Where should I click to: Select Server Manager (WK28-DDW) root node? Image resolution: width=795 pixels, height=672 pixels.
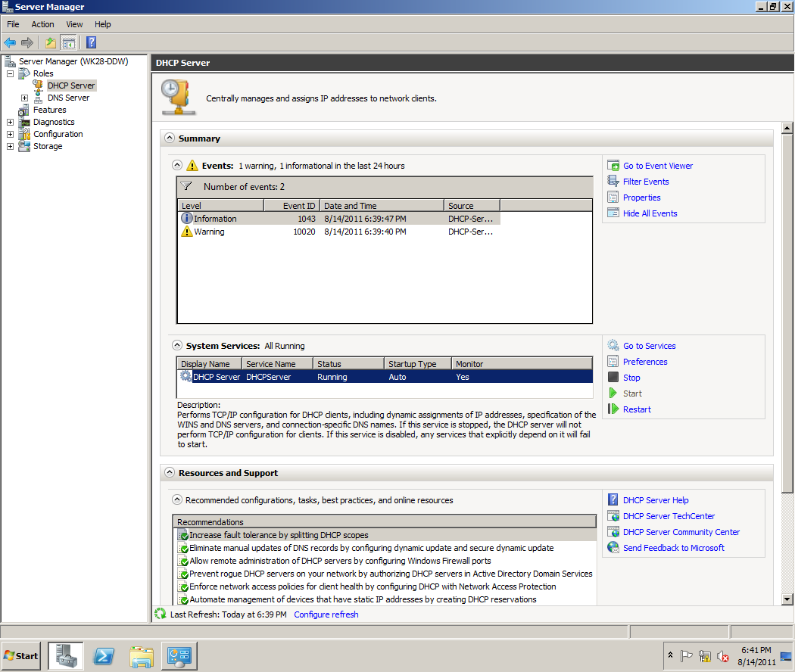tap(73, 61)
